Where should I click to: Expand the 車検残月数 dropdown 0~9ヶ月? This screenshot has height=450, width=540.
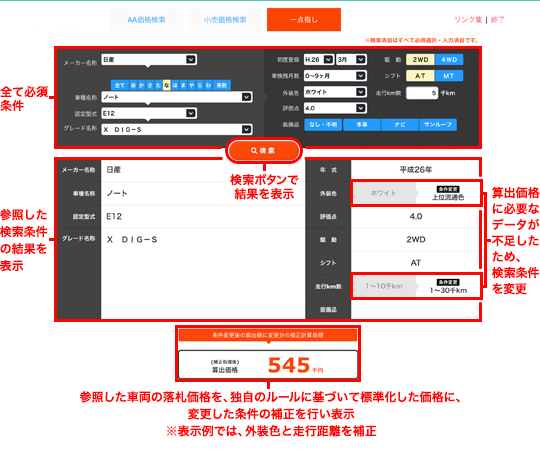[335, 76]
